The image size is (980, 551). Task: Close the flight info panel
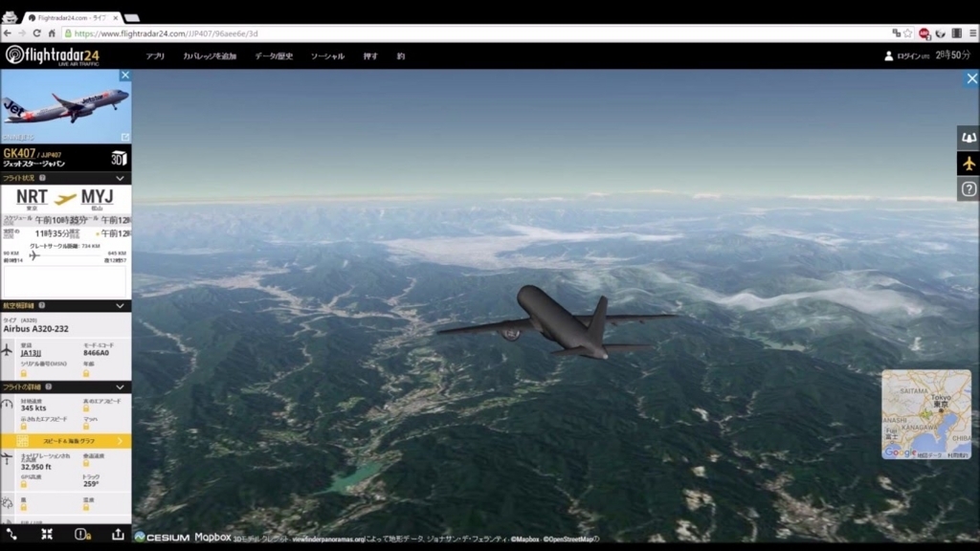pos(125,75)
